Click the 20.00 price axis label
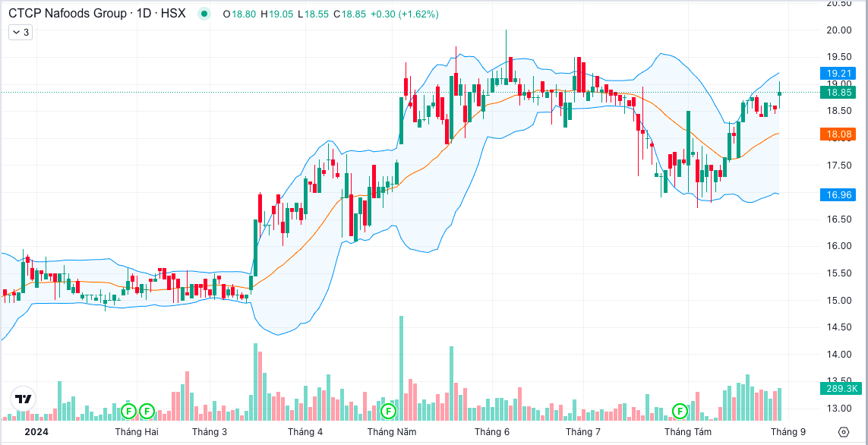This screenshot has height=445, width=868. 838,30
